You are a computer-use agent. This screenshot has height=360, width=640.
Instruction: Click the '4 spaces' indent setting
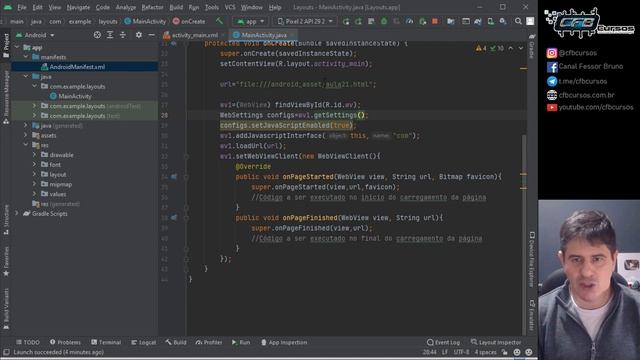[x=486, y=352]
